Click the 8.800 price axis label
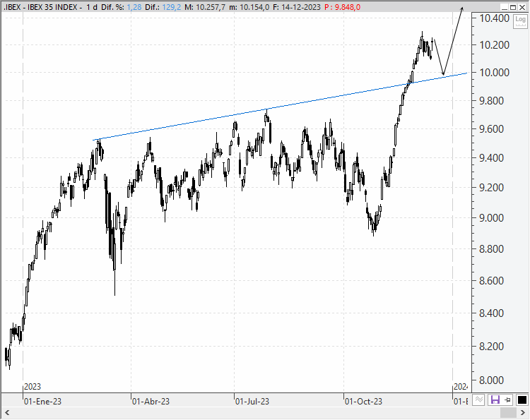Image resolution: width=530 pixels, height=420 pixels. (x=491, y=249)
